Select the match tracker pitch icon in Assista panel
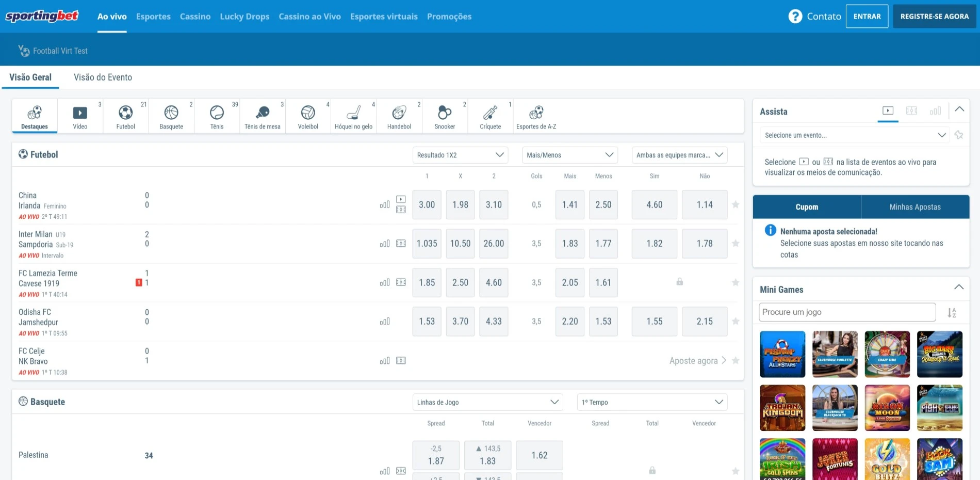 [x=912, y=110]
